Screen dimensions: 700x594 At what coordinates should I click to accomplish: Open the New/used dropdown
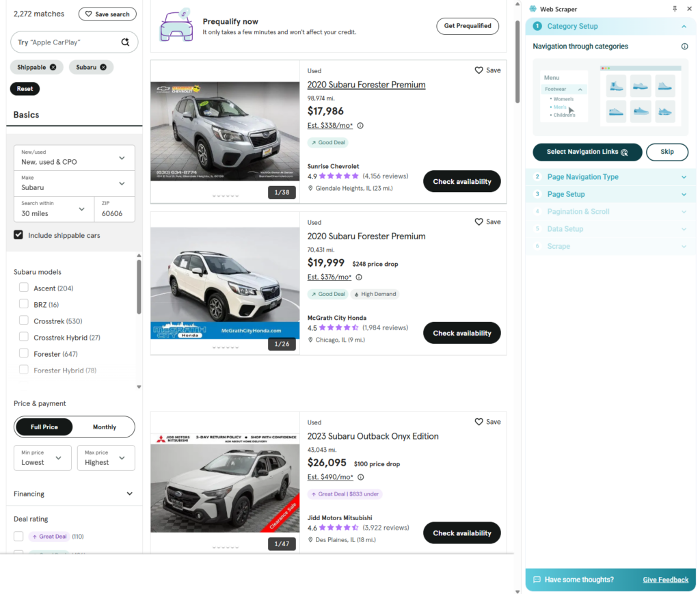(74, 157)
